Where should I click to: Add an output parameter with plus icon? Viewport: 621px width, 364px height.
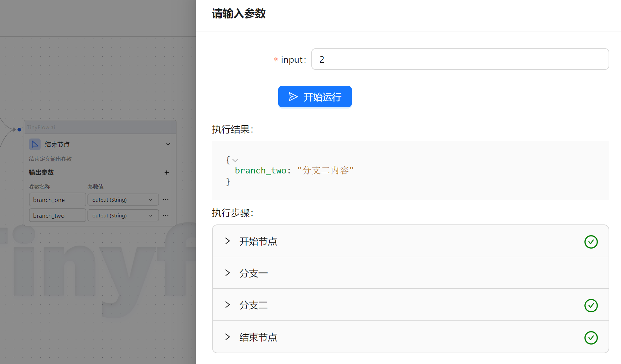pos(167,172)
